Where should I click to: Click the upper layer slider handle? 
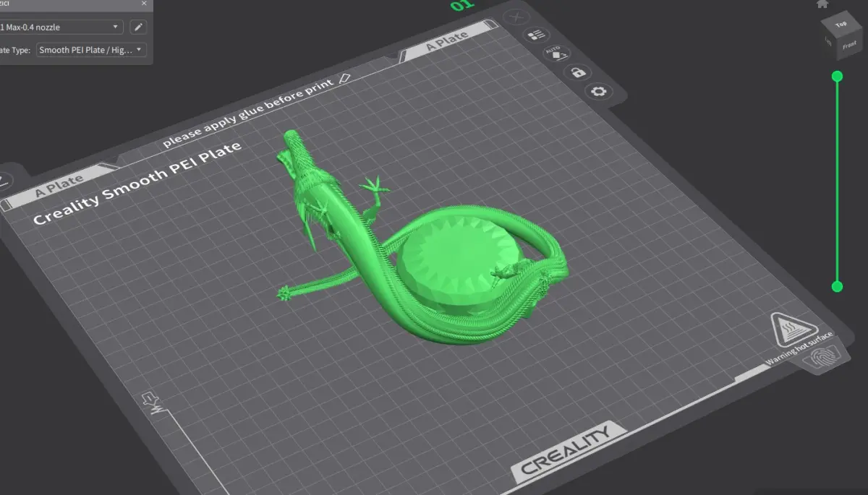pyautogui.click(x=837, y=77)
